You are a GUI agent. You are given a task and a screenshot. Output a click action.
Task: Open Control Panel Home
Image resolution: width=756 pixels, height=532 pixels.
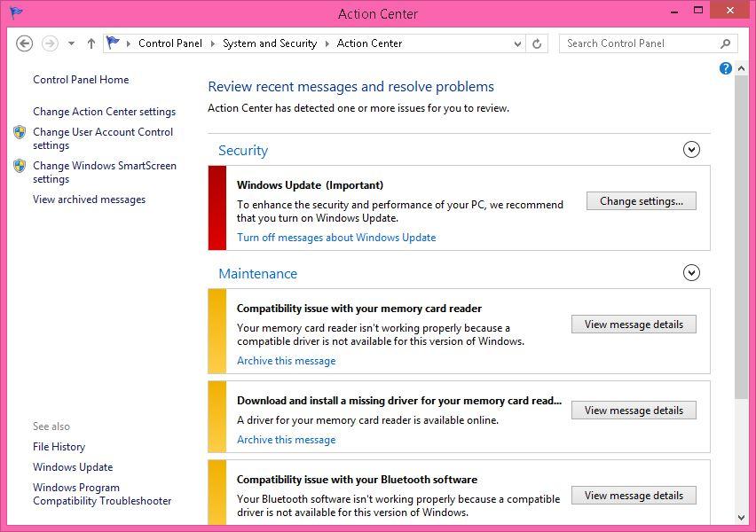[81, 80]
